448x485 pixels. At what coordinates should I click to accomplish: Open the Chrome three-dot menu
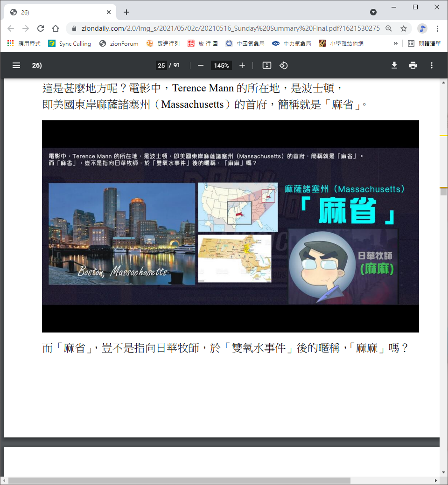(437, 28)
